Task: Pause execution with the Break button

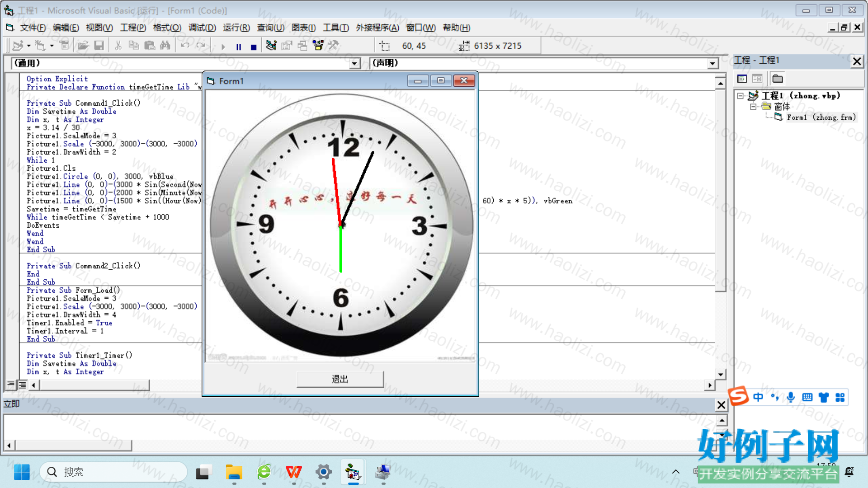Action: 239,47
